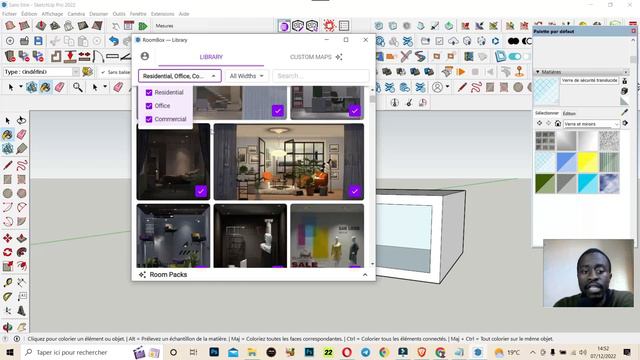Viewport: 640px width, 360px height.
Task: Open the Fenêtre menu
Action: point(138,14)
